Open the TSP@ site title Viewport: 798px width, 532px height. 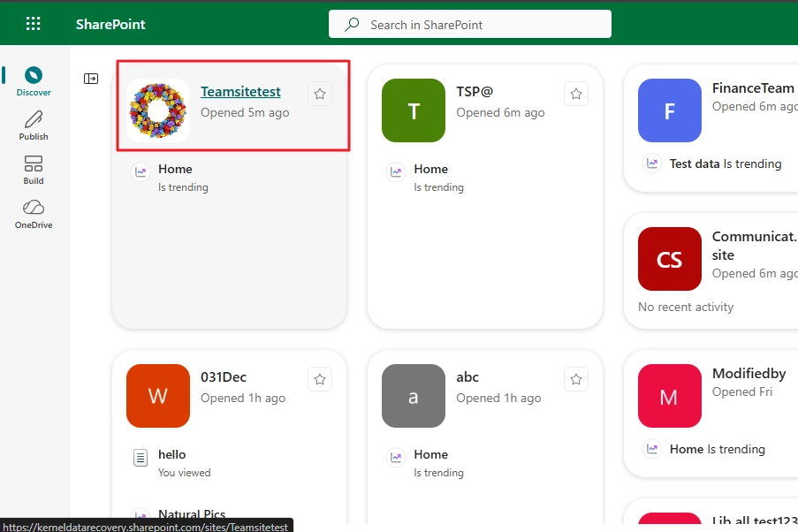[475, 92]
